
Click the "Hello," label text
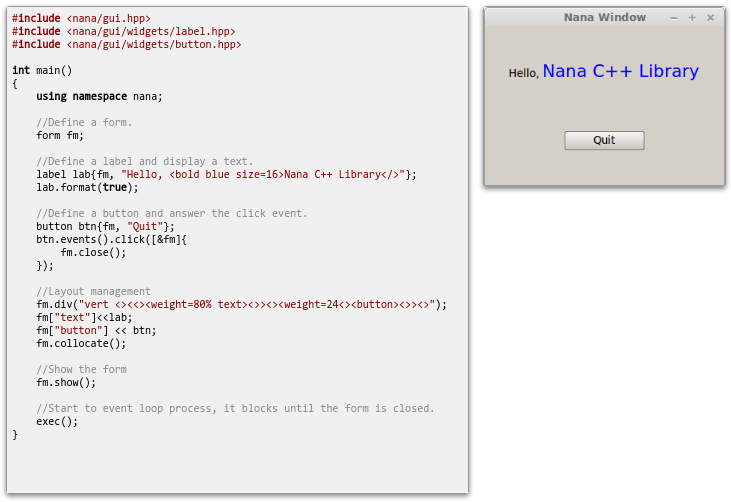(524, 73)
